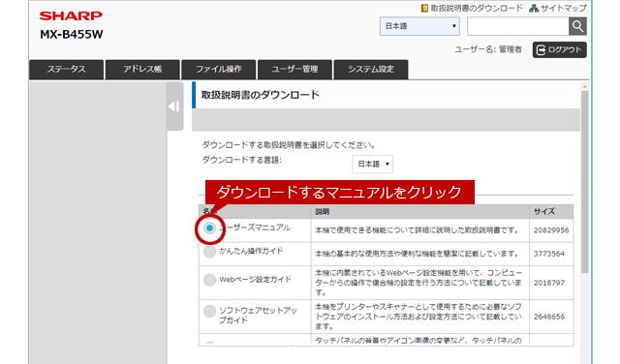Open the download language dropdown
Image resolution: width=620 pixels, height=364 pixels.
[x=372, y=164]
